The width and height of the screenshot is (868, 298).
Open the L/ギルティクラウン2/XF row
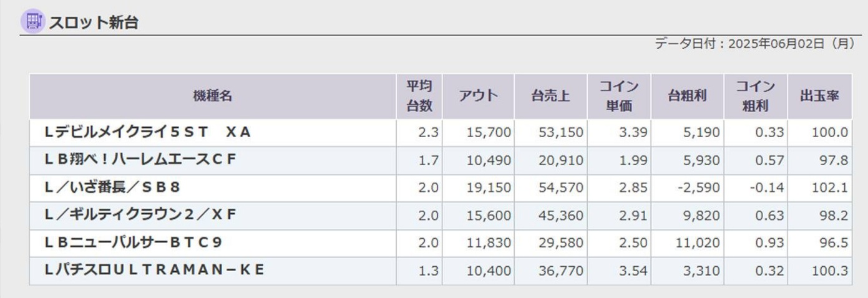pyautogui.click(x=141, y=215)
